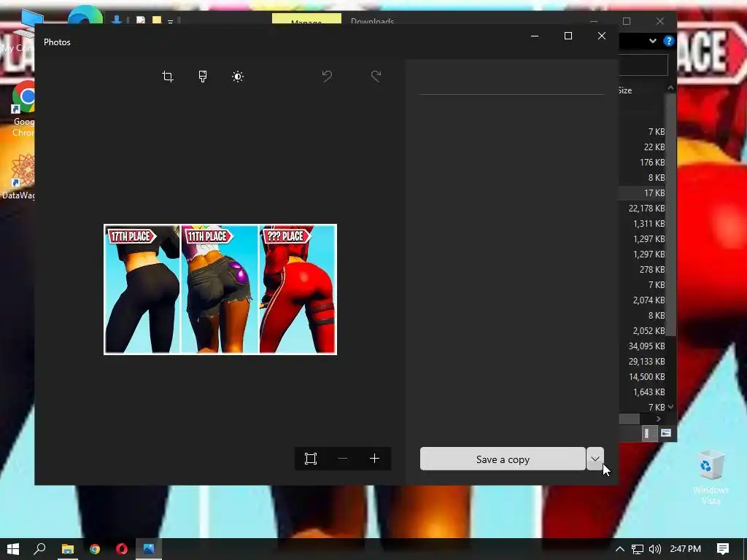The image size is (747, 560).
Task: Expand the dropdown arrow next to Save a copy
Action: (x=595, y=459)
